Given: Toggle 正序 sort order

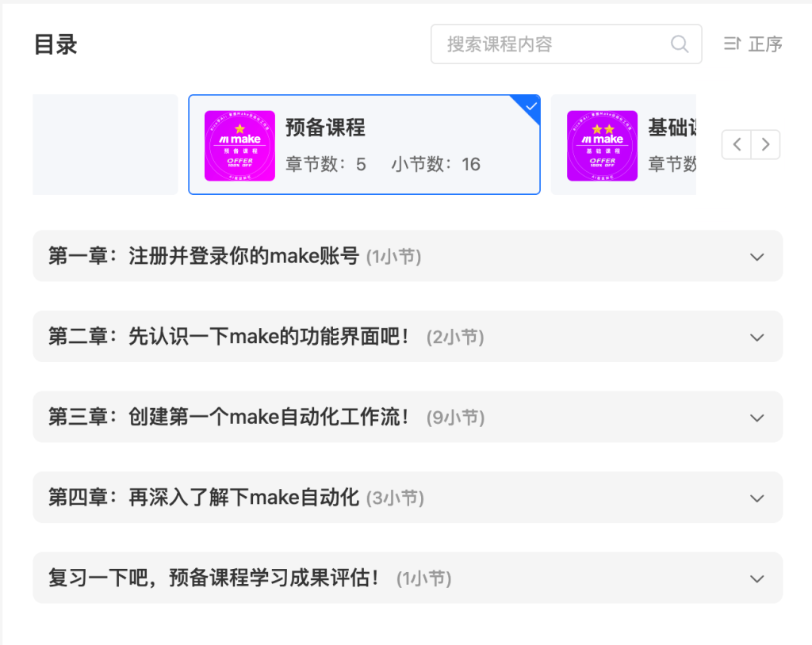Looking at the screenshot, I should click(764, 44).
